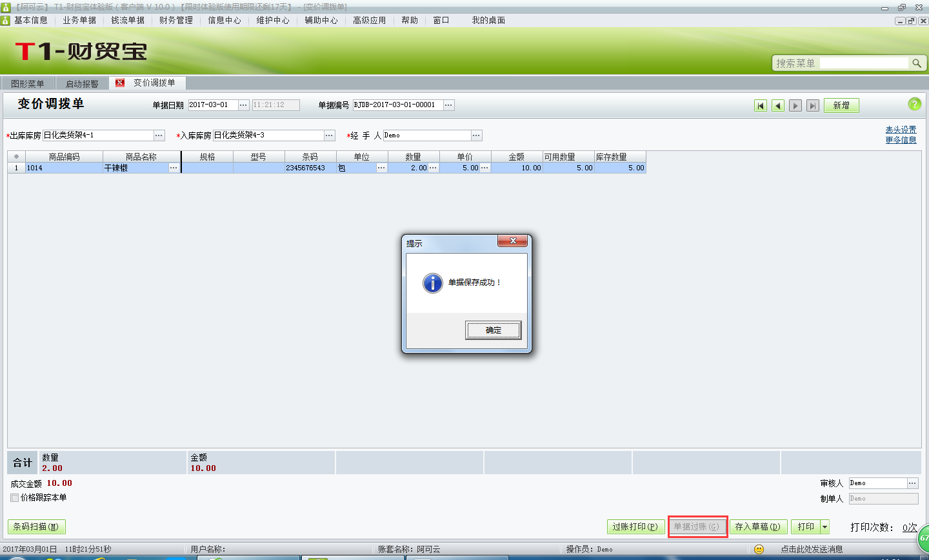929x560 pixels.
Task: Click the 单据编号 ellipsis icon
Action: (448, 105)
